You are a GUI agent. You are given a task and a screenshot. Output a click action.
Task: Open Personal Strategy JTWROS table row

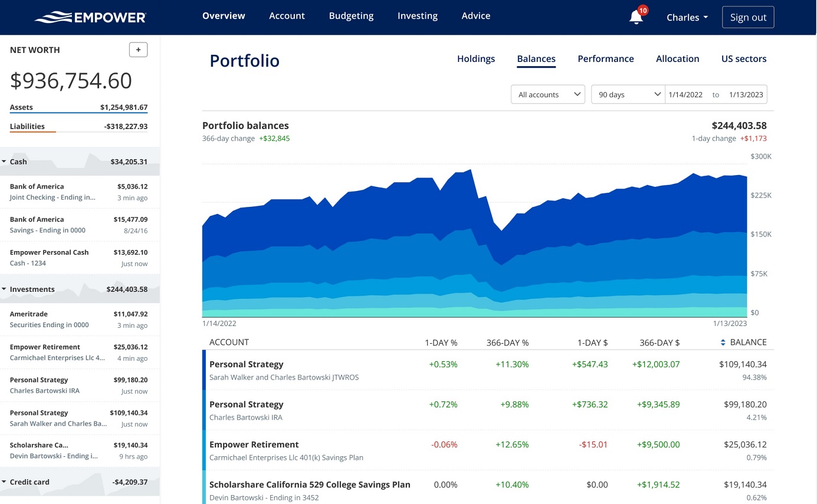[488, 370]
